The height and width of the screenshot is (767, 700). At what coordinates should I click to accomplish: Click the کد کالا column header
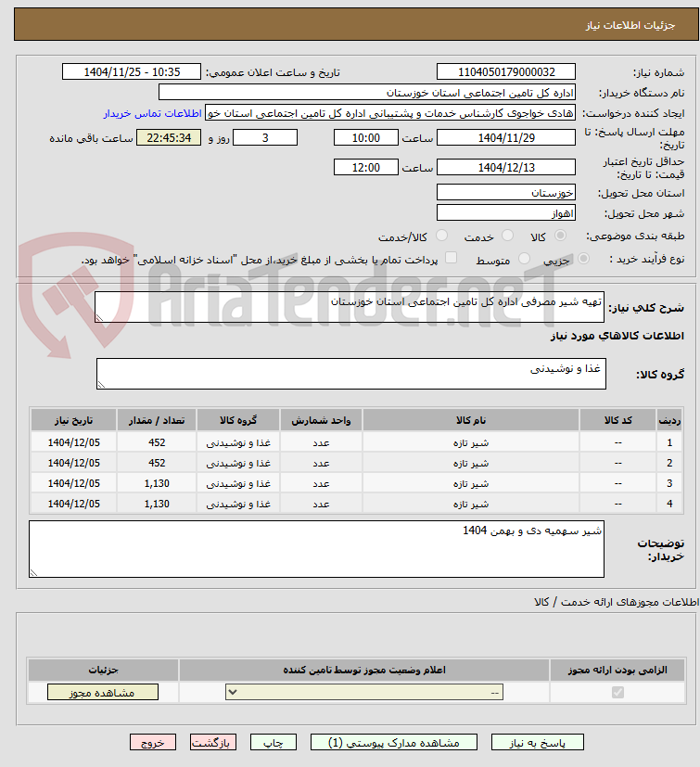click(x=617, y=420)
